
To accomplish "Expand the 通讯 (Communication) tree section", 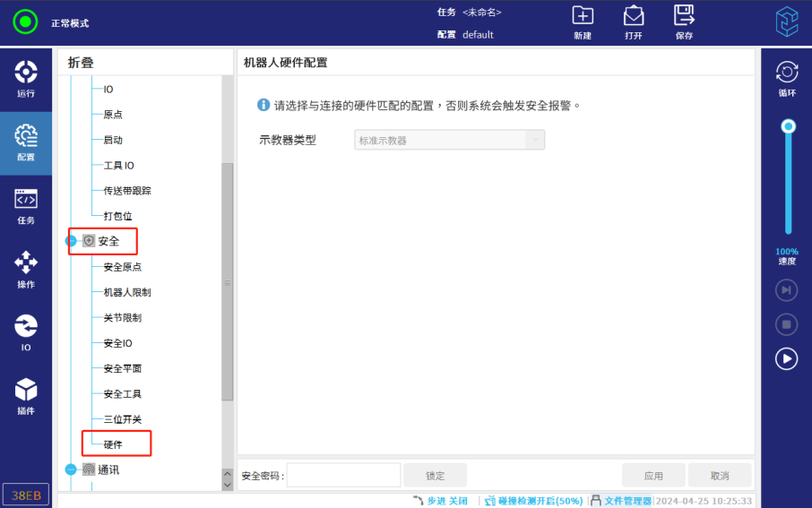I will pos(72,469).
